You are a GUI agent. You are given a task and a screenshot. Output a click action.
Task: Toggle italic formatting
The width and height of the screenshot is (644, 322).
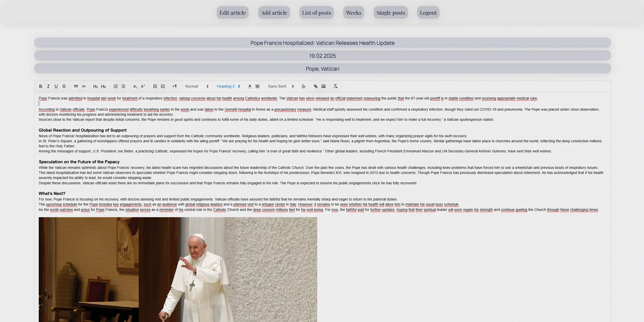48,86
